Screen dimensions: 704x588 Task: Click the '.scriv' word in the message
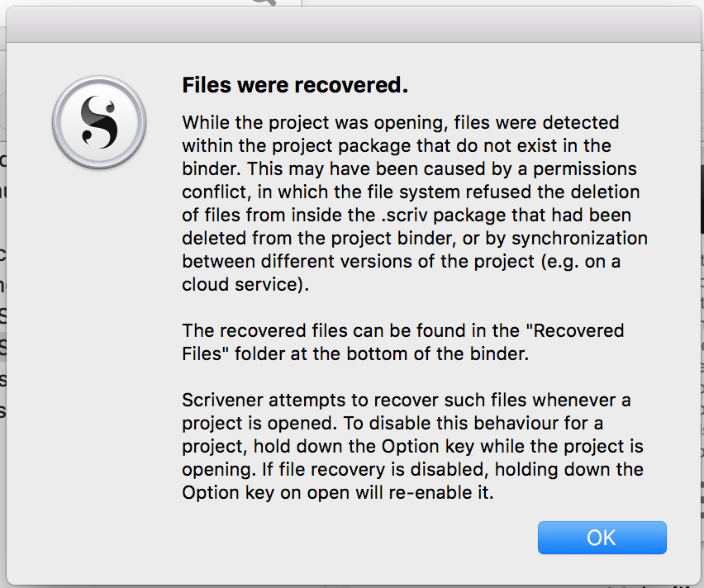pyautogui.click(x=405, y=215)
